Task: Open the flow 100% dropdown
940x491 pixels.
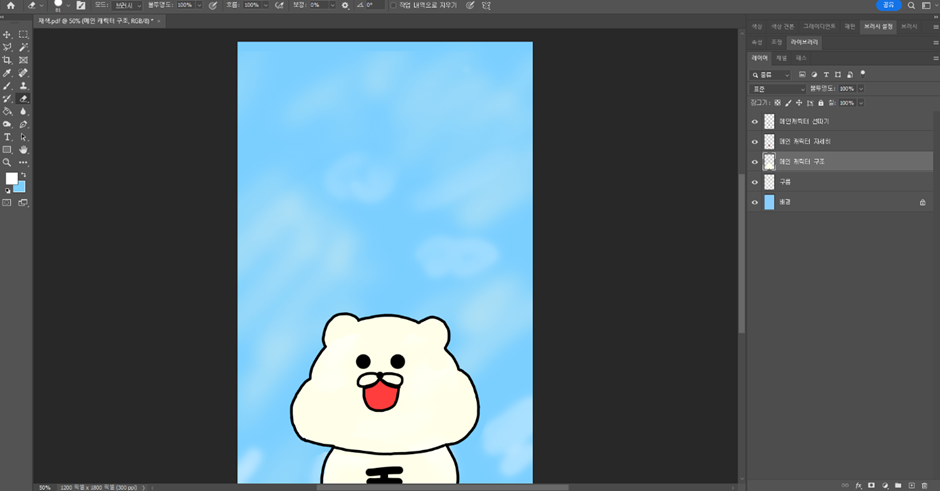Action: (x=265, y=5)
